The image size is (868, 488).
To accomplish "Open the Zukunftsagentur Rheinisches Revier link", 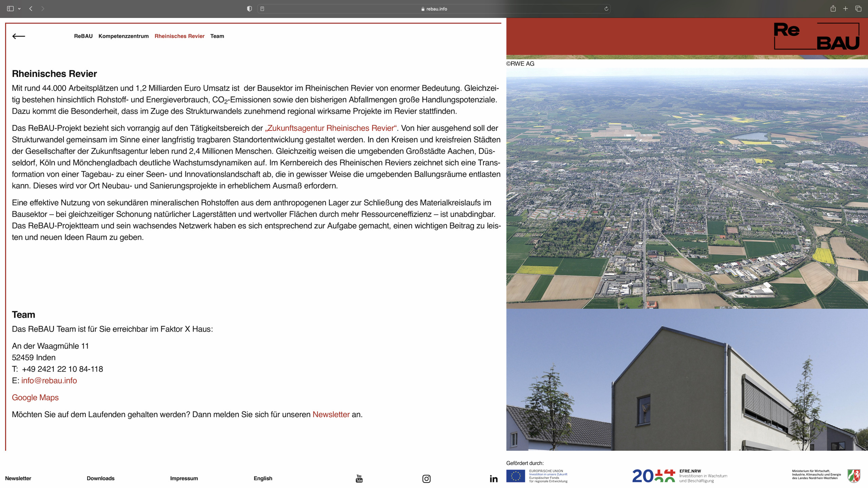I will click(331, 128).
